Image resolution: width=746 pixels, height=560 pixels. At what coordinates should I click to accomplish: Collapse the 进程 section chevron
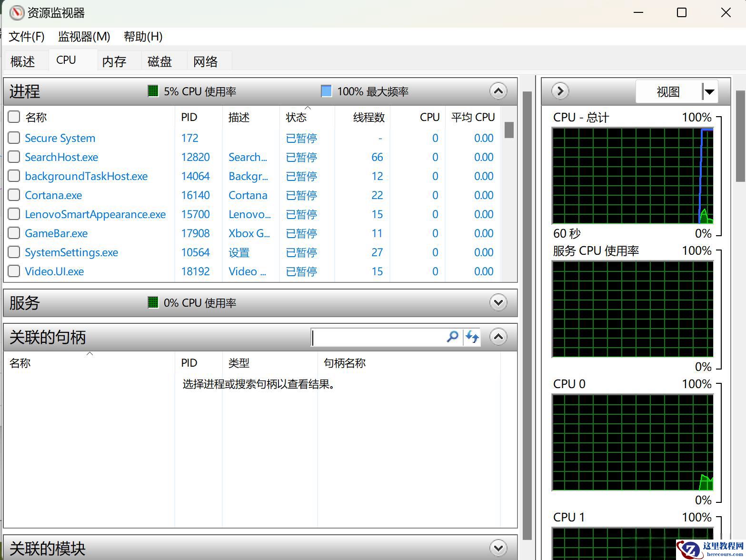[498, 90]
